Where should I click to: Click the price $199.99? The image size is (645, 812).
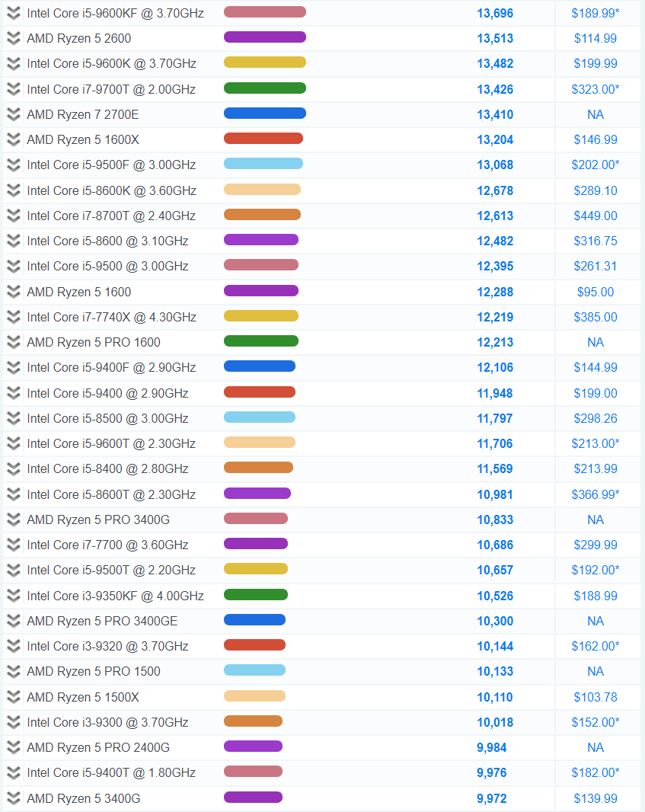pyautogui.click(x=596, y=64)
